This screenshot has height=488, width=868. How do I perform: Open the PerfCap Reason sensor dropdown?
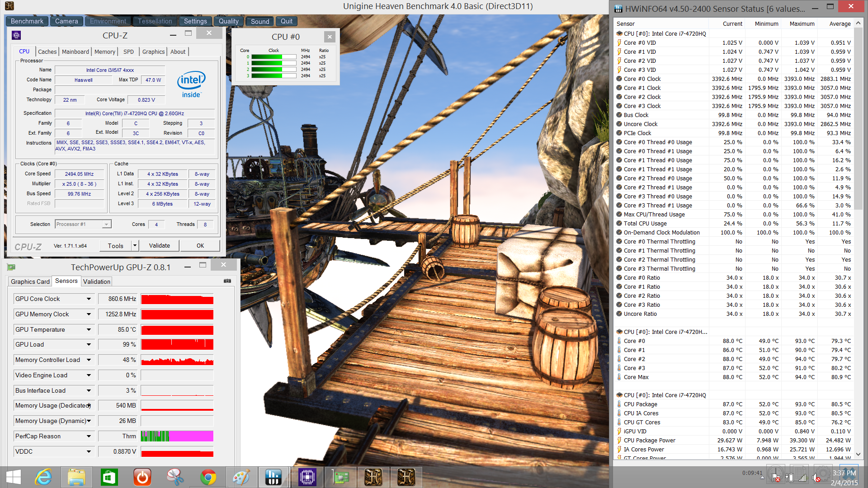pyautogui.click(x=89, y=436)
